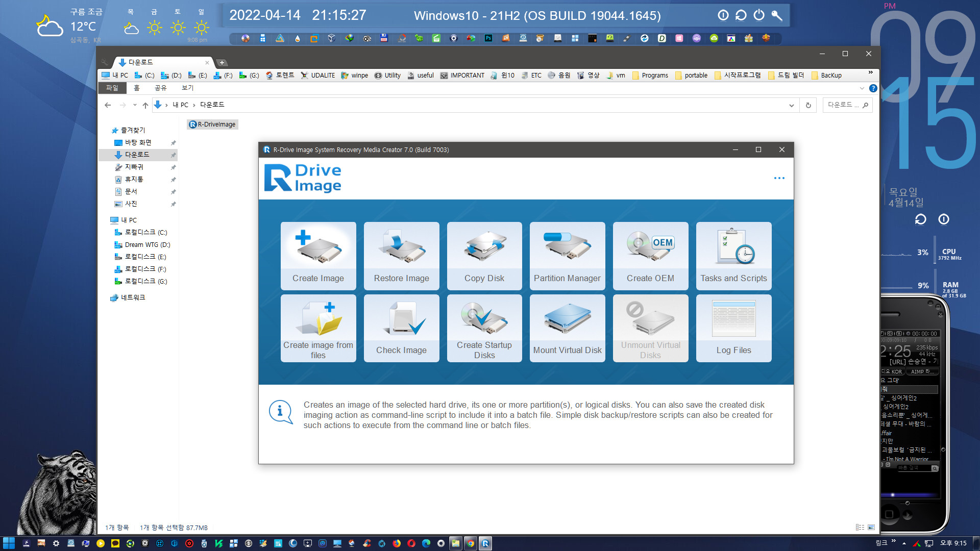The width and height of the screenshot is (980, 551).
Task: Open the 공유 ribbon tab
Action: pyautogui.click(x=160, y=88)
